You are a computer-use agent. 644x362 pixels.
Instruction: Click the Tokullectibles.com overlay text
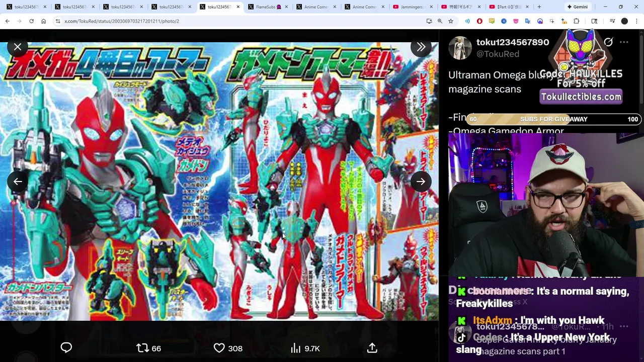(x=581, y=97)
